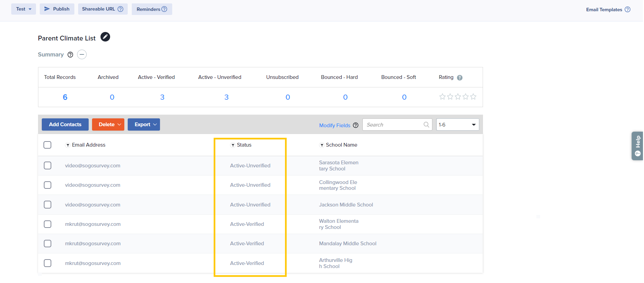644x283 pixels.
Task: Click the Rating info help icon
Action: click(x=460, y=78)
